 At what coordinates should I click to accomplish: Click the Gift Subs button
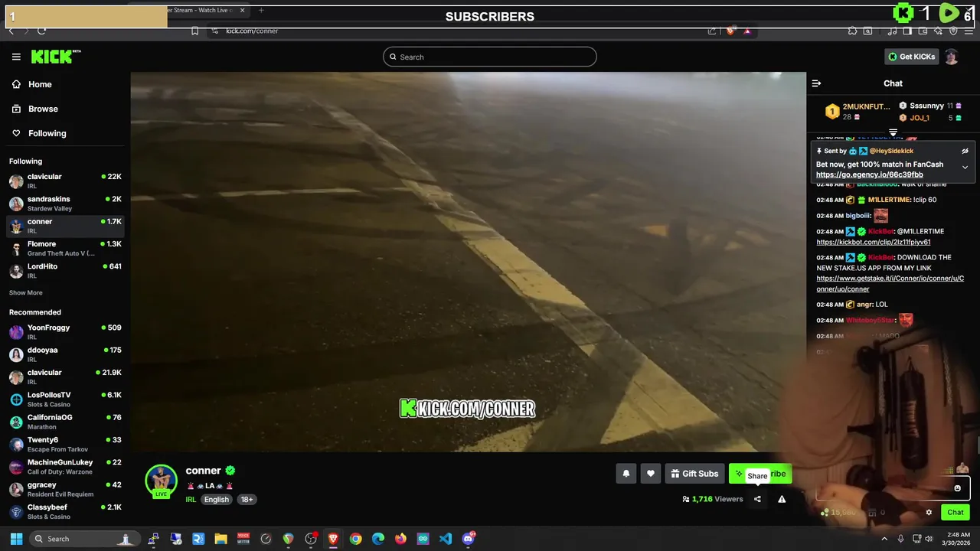[694, 474]
